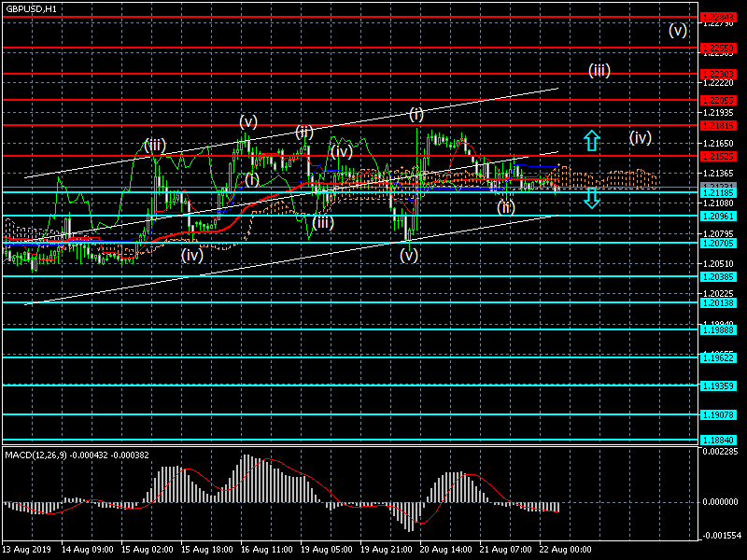Click the 22 Aug 00:00 time label

click(566, 550)
